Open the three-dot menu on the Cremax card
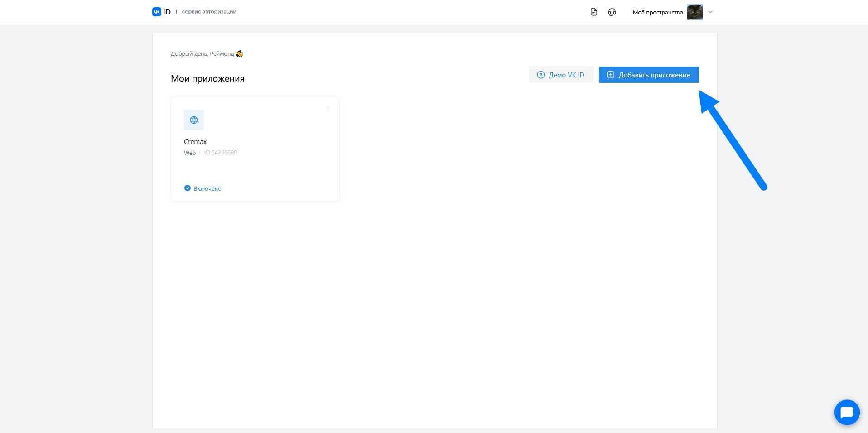 [328, 109]
